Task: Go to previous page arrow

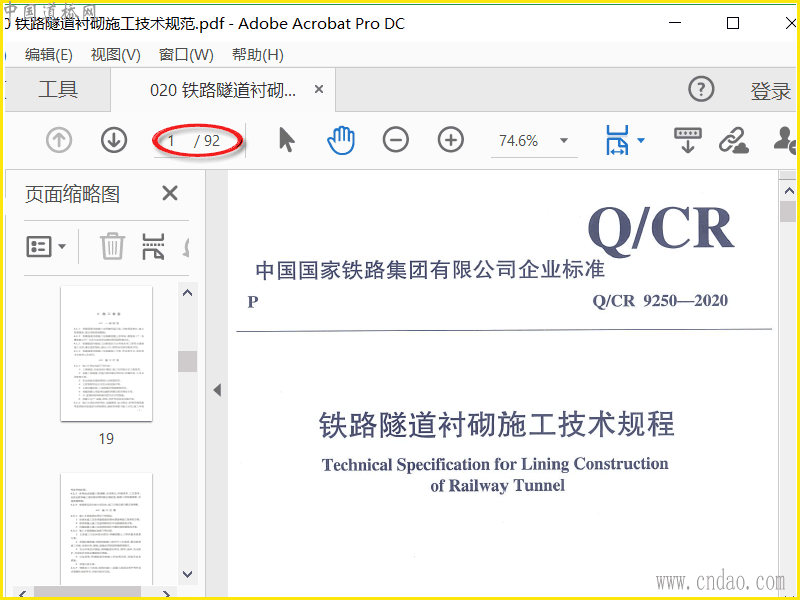Action: coord(59,140)
